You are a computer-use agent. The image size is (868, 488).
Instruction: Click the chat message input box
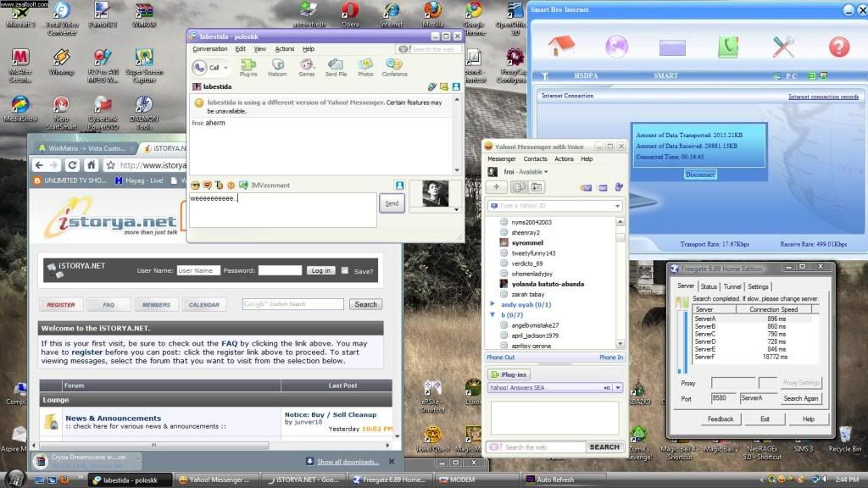(283, 210)
